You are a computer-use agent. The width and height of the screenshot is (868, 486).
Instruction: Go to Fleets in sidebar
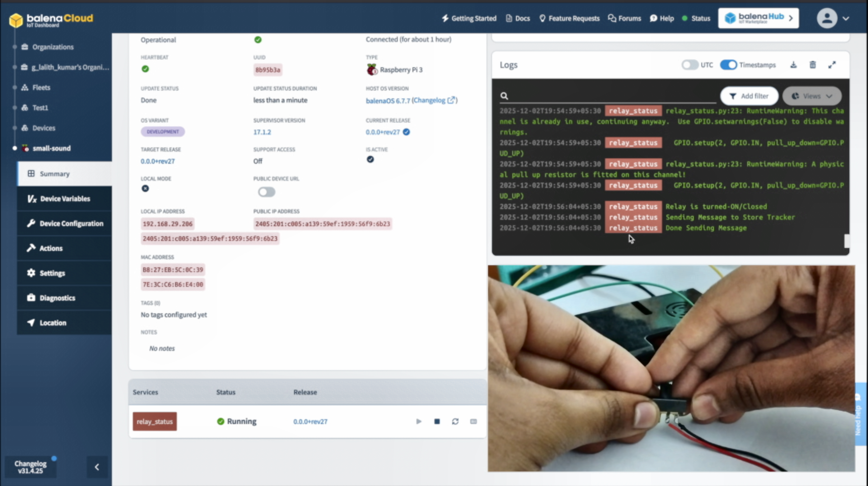pos(36,88)
